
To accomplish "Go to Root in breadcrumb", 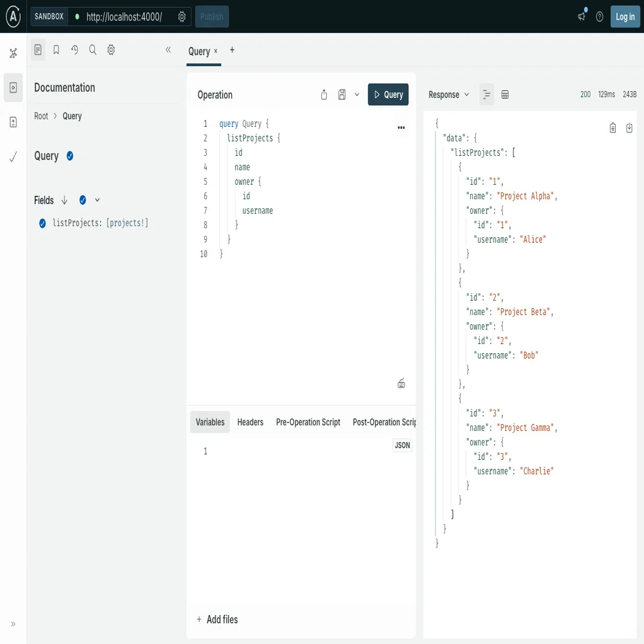I will [x=41, y=117].
